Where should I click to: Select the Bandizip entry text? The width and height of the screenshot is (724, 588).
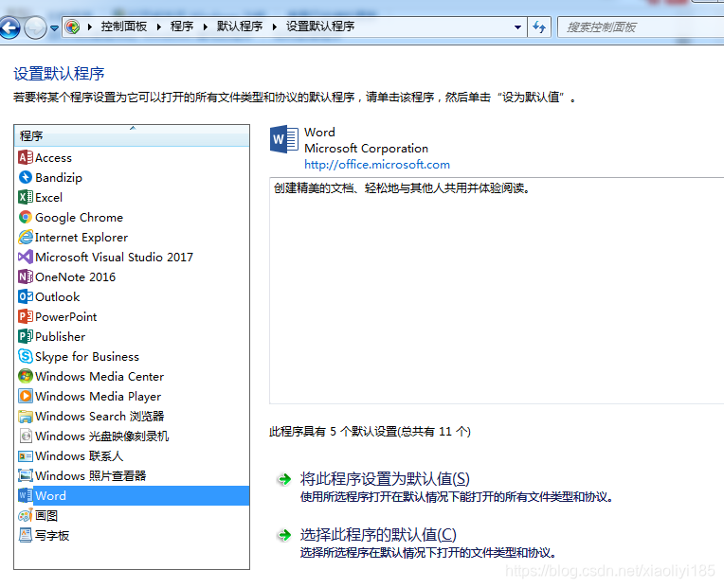tap(59, 178)
